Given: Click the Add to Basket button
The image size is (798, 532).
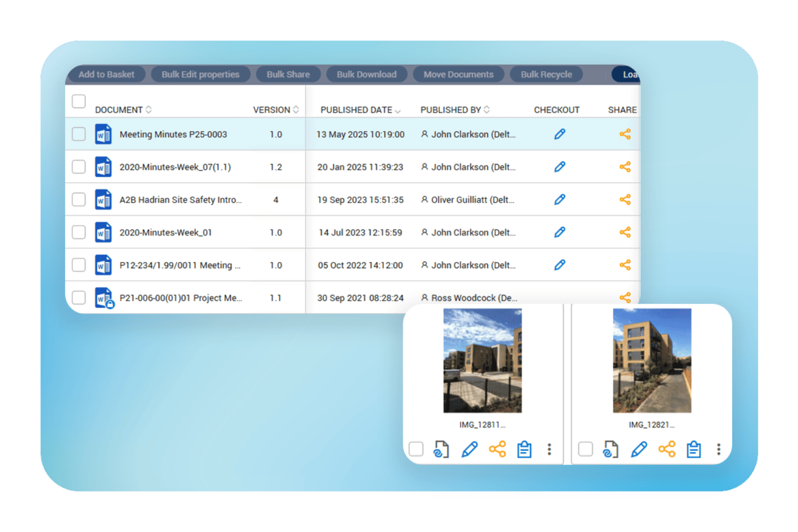Looking at the screenshot, I should [106, 74].
